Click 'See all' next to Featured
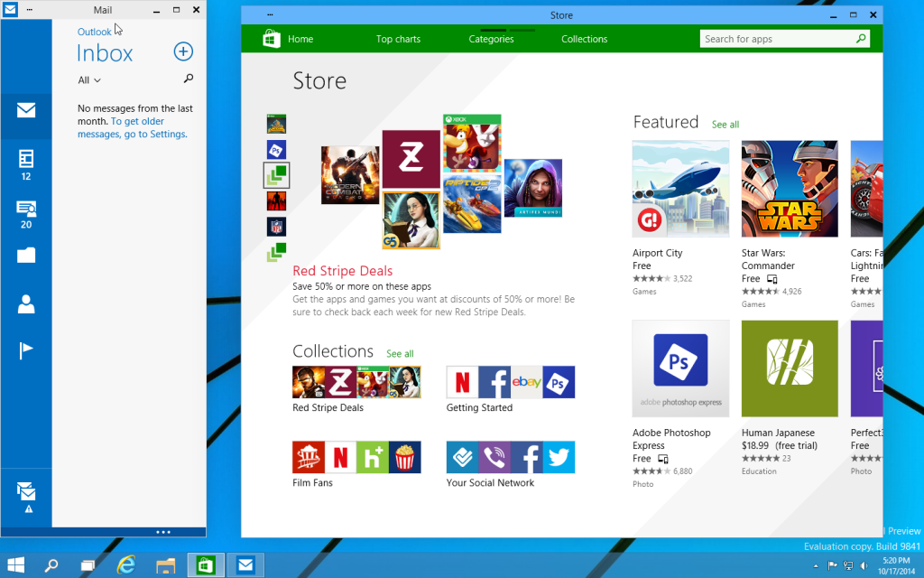 click(x=725, y=124)
